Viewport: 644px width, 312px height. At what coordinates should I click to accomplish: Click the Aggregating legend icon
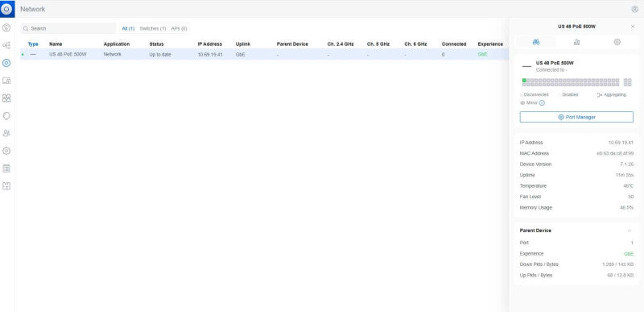[x=599, y=95]
